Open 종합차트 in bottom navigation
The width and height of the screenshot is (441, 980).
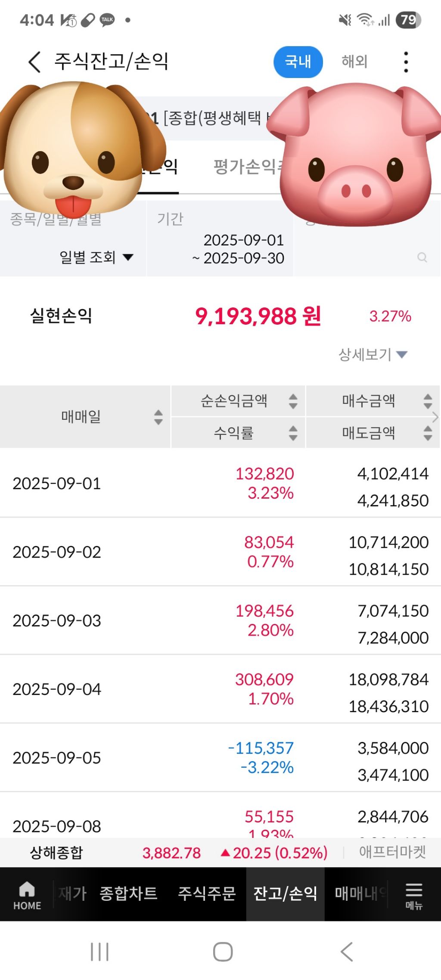coord(128,893)
